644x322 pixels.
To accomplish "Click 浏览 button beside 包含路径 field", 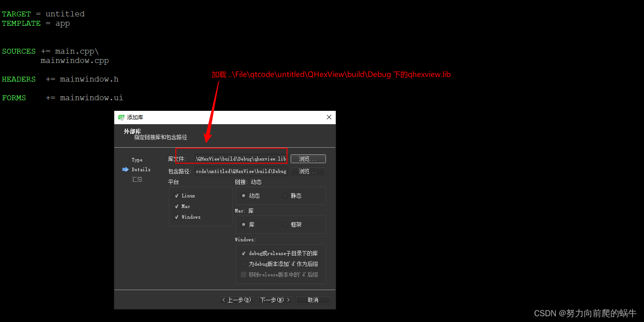I will coord(308,171).
